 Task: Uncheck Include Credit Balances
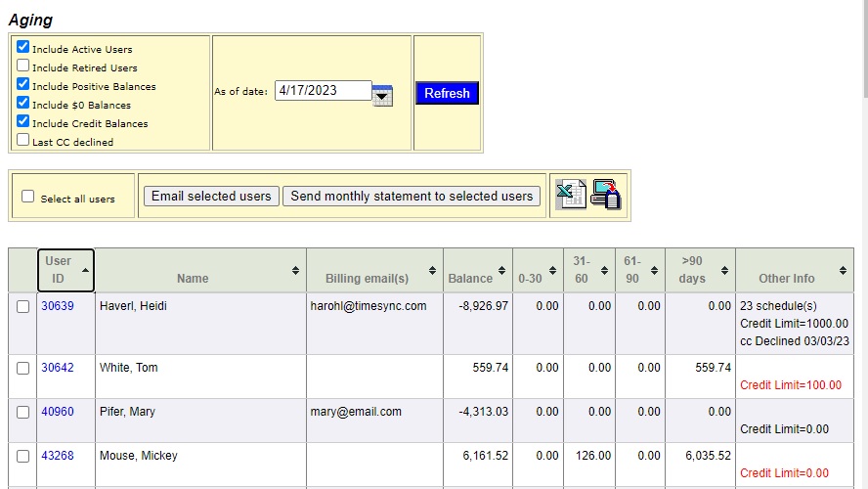pyautogui.click(x=22, y=120)
